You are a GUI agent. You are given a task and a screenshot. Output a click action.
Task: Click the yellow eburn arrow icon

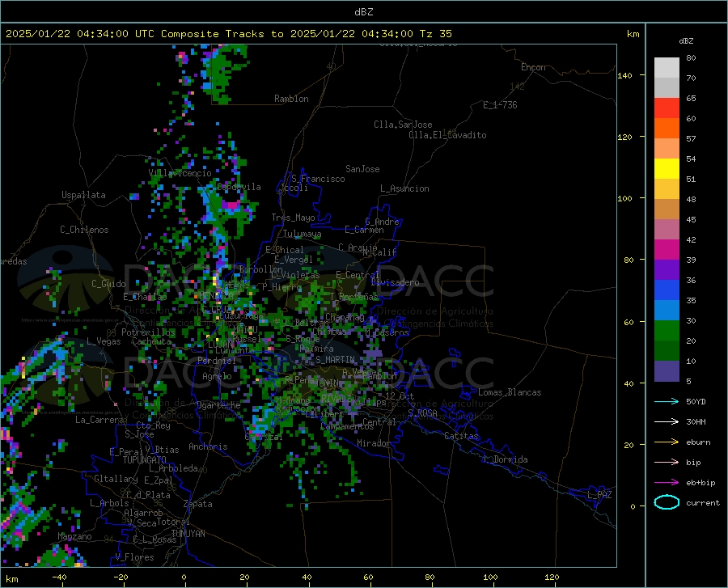[667, 442]
